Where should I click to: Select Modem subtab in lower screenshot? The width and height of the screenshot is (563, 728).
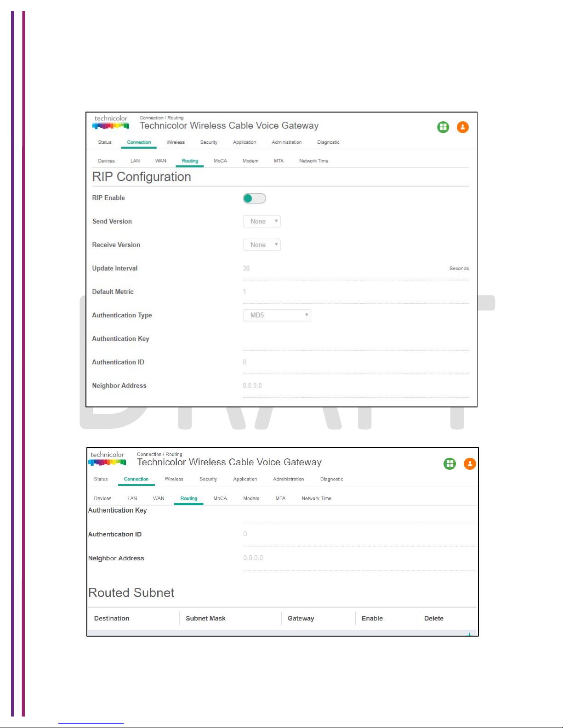251,498
